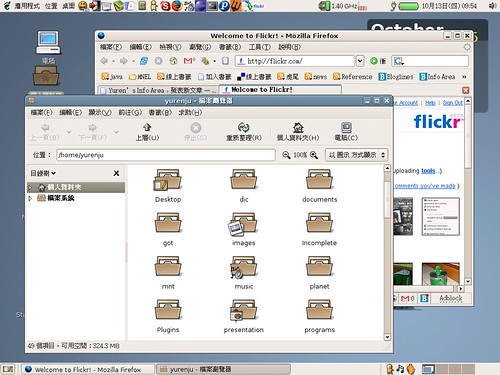Click the green Go button beside URL bar

[x=378, y=61]
